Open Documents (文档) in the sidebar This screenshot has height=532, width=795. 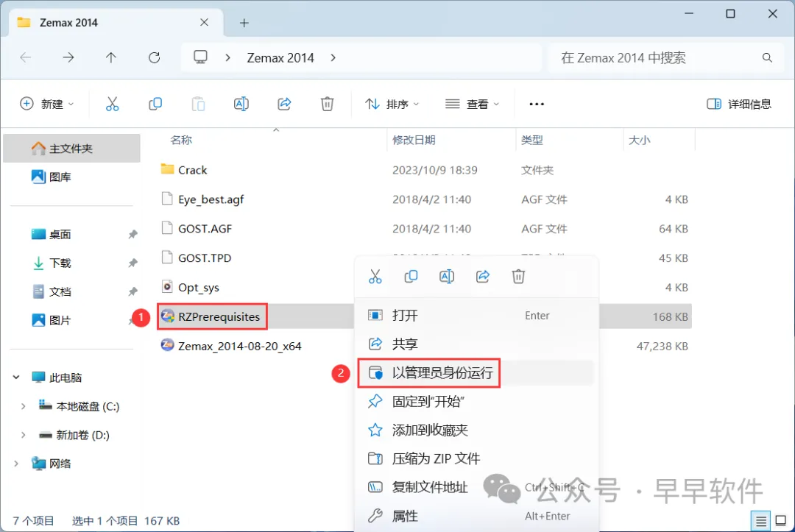[71, 292]
